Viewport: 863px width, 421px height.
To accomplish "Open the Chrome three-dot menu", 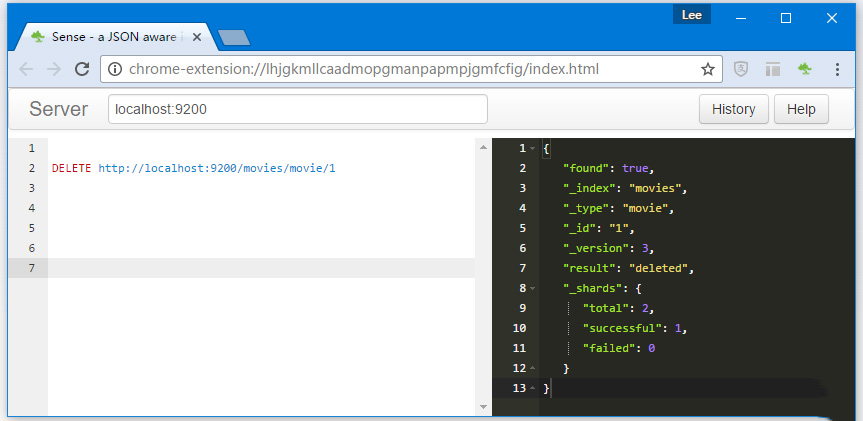I will click(x=837, y=69).
